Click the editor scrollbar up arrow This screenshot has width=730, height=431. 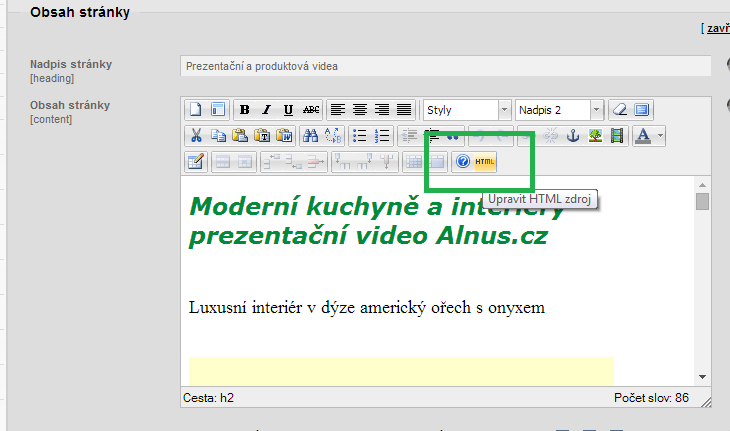[703, 185]
